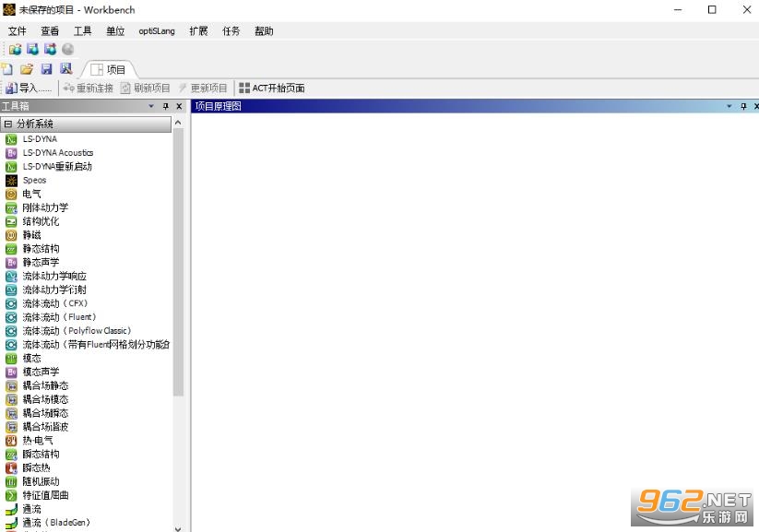This screenshot has width=759, height=532.
Task: Click the toolbox scrollbar down arrow
Action: [x=178, y=528]
